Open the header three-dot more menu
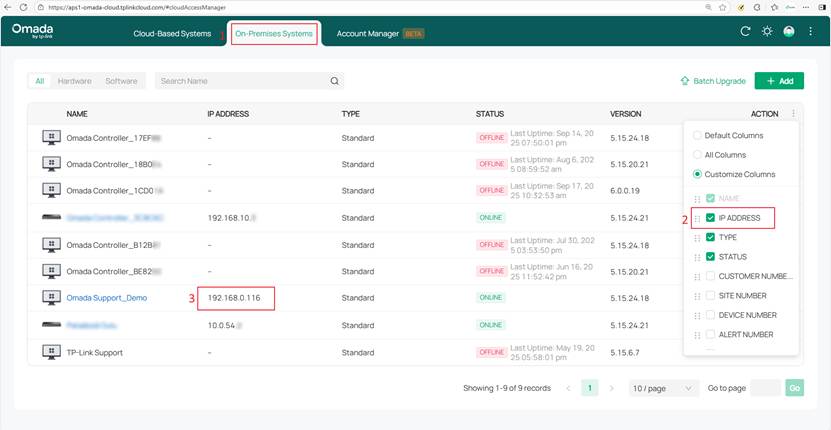 tap(811, 32)
